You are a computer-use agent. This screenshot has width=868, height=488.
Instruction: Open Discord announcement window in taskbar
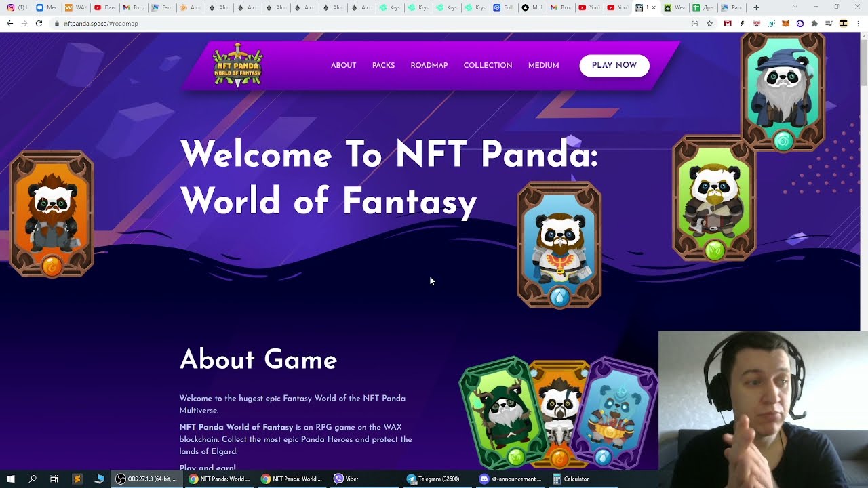pyautogui.click(x=511, y=479)
